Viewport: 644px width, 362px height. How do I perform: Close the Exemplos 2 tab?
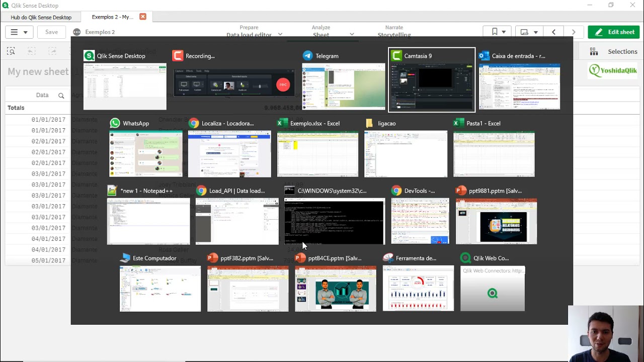pos(143,17)
